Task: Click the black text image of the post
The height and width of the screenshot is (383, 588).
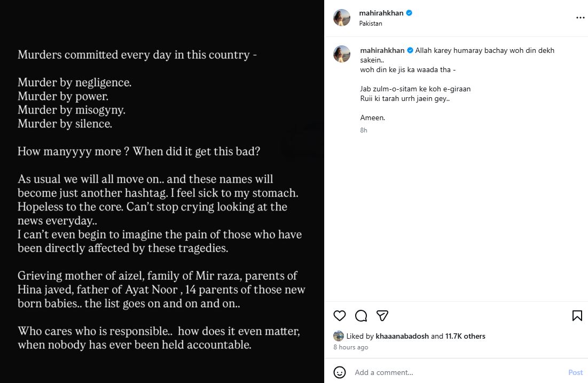Action: (162, 191)
